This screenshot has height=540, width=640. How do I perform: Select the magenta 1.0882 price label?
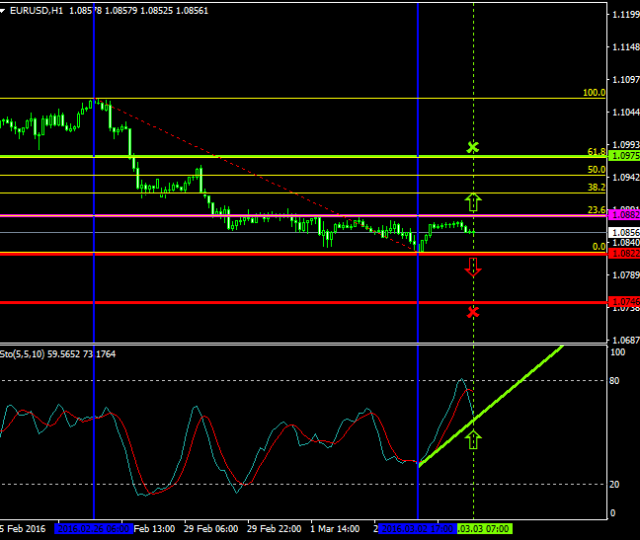click(x=624, y=215)
